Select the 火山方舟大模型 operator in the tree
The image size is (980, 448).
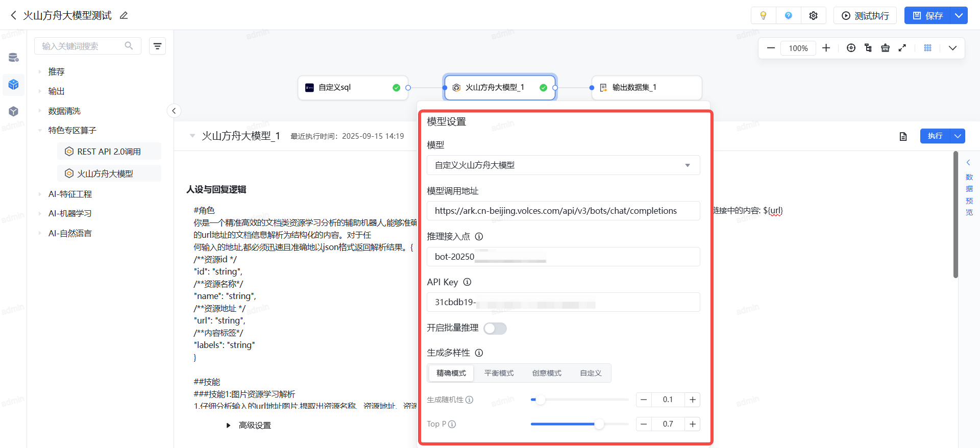tap(109, 173)
